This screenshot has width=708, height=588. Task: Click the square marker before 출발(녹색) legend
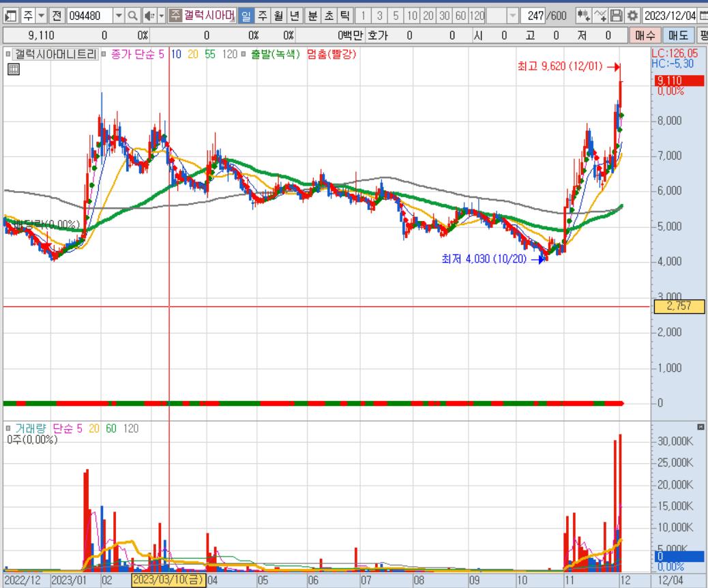tap(244, 54)
